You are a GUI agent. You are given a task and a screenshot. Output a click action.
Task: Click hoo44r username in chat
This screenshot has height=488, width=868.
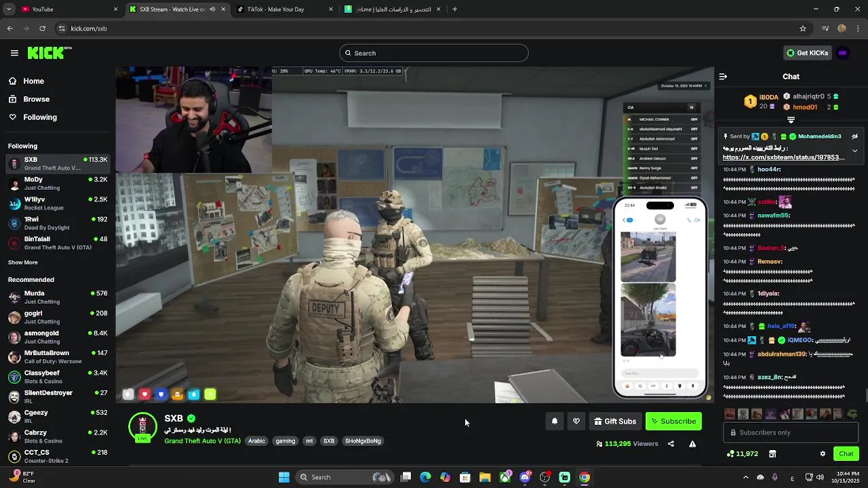(x=769, y=169)
